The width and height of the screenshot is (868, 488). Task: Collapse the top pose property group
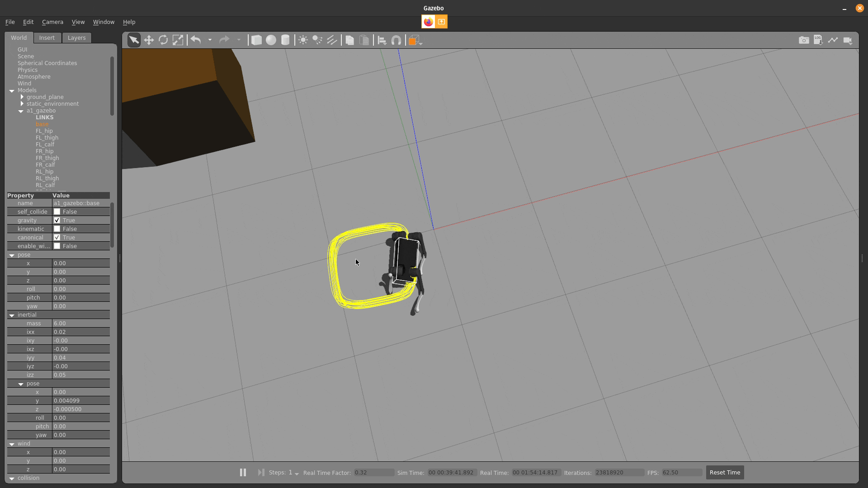point(12,255)
